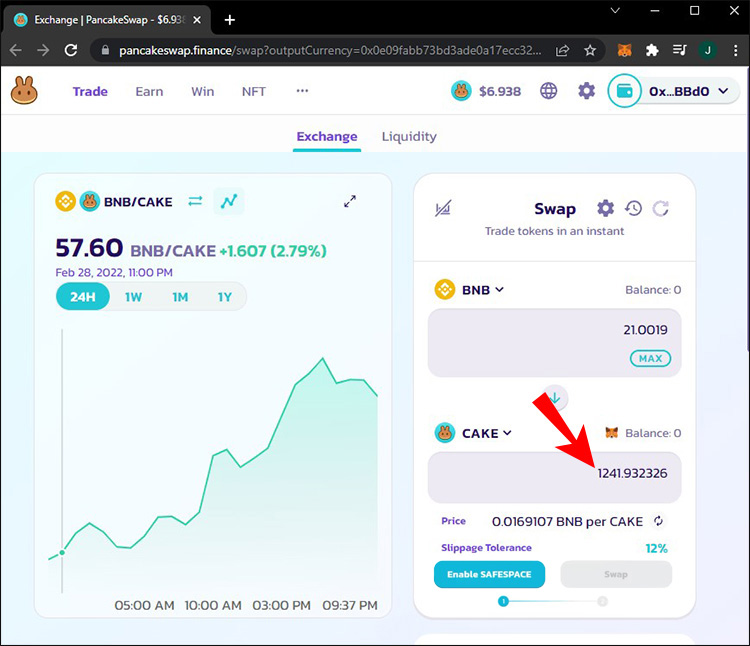750x646 pixels.
Task: Swap the BNB/CAKE chart pair order
Action: (x=195, y=201)
